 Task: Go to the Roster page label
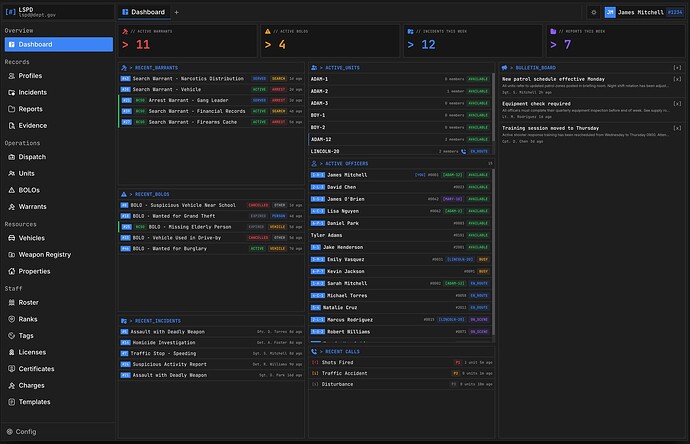click(x=29, y=302)
